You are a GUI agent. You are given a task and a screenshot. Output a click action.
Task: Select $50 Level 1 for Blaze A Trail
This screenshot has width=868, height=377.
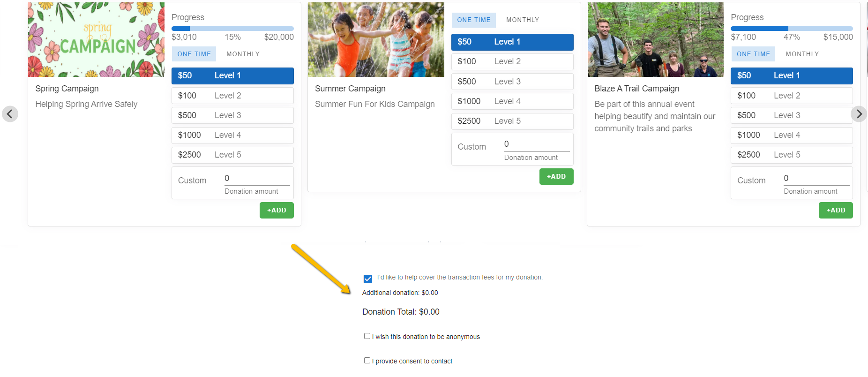(x=792, y=76)
